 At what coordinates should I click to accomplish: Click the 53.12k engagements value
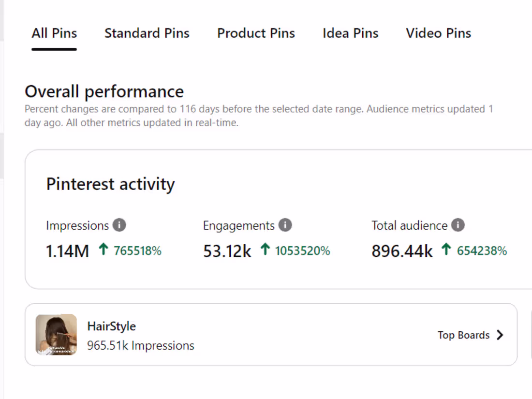tap(227, 251)
